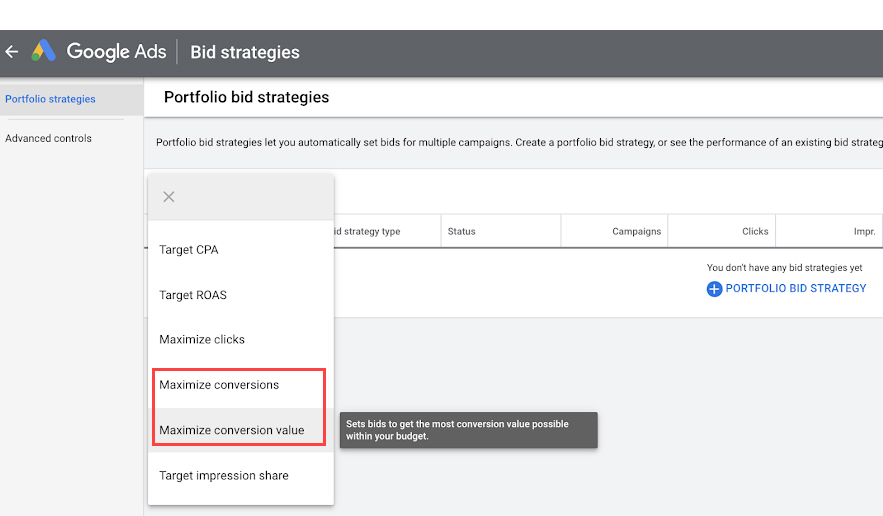Screen dimensions: 883x516
Task: Click the Bid strategies page title
Action: coord(245,52)
